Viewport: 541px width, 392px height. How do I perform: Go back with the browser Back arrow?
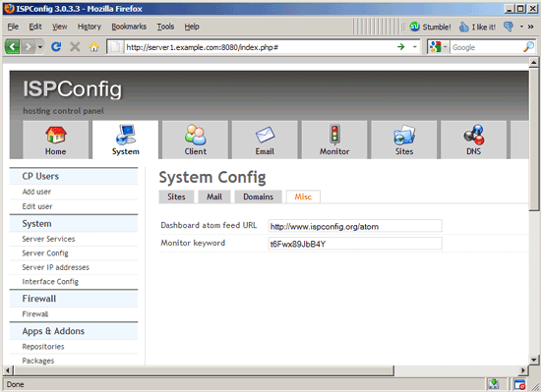coord(13,46)
